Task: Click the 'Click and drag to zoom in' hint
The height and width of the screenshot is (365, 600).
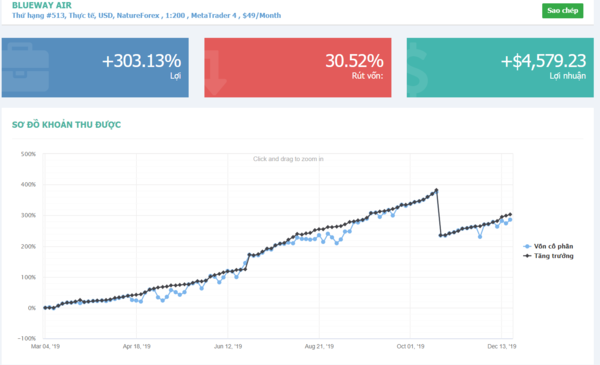Action: pos(288,159)
